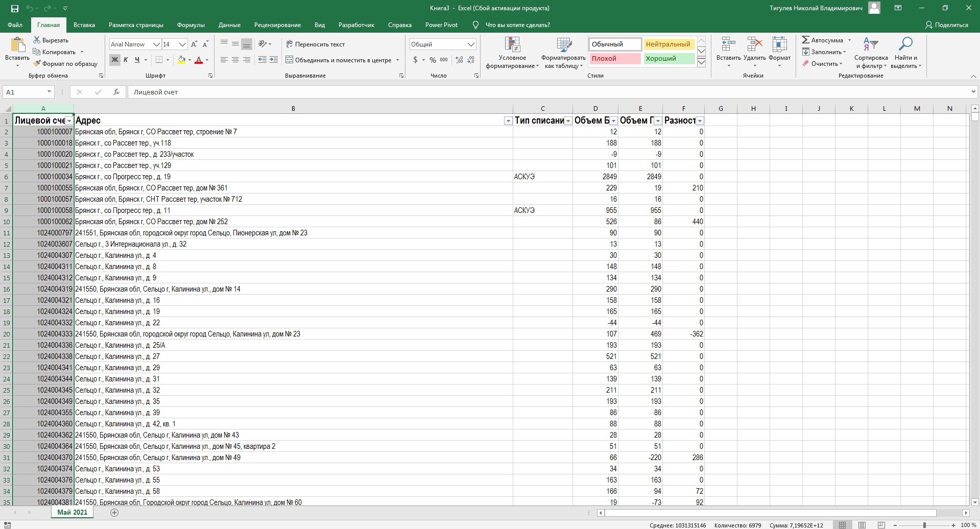Click the Поделиться share button

(x=946, y=25)
